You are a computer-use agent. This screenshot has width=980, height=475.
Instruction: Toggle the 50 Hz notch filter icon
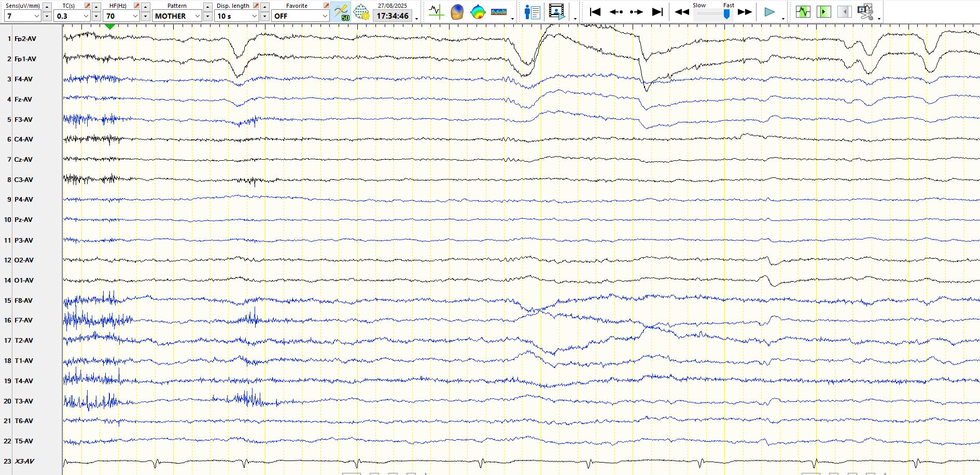342,12
